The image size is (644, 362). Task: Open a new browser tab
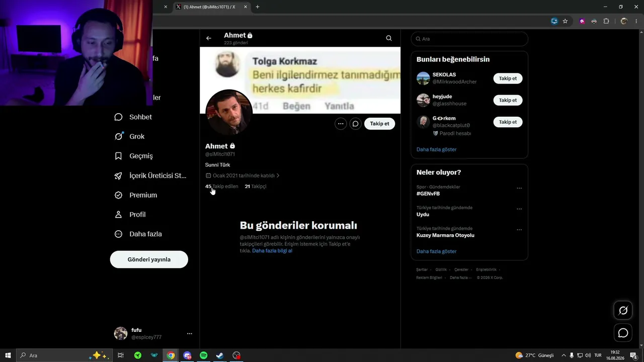[x=258, y=7]
